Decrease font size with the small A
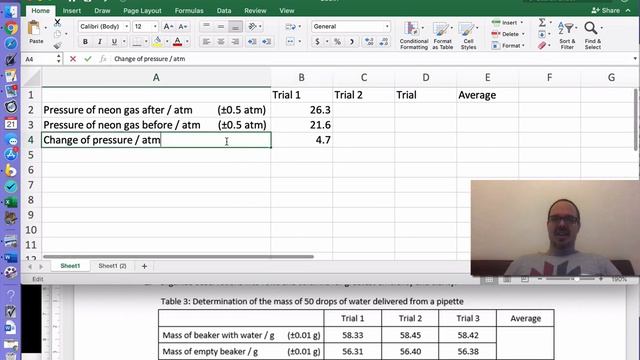640x360 pixels. pos(182,27)
